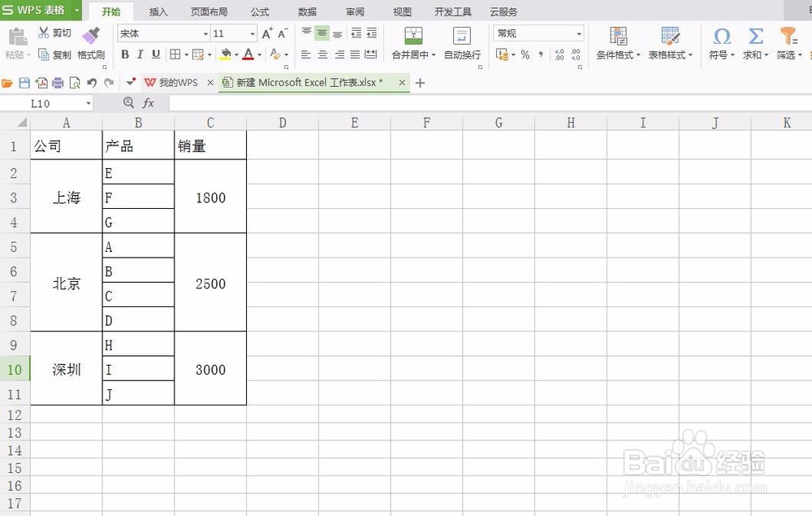Increase indent icon
The width and height of the screenshot is (812, 516).
(x=372, y=33)
